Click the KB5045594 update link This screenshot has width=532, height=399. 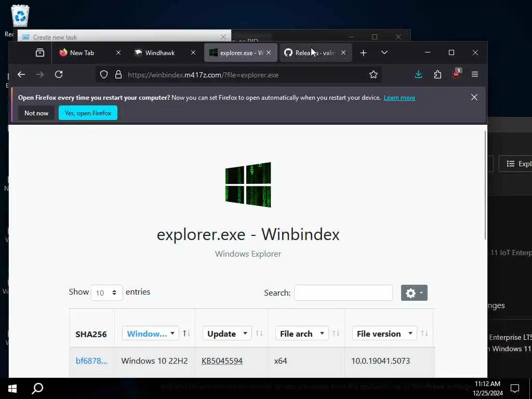click(222, 361)
